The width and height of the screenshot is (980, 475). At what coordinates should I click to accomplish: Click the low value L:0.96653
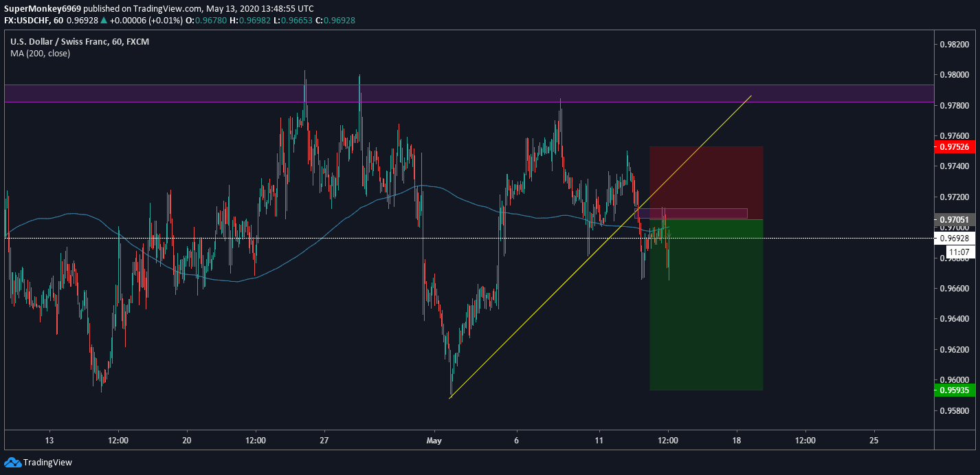[x=295, y=20]
